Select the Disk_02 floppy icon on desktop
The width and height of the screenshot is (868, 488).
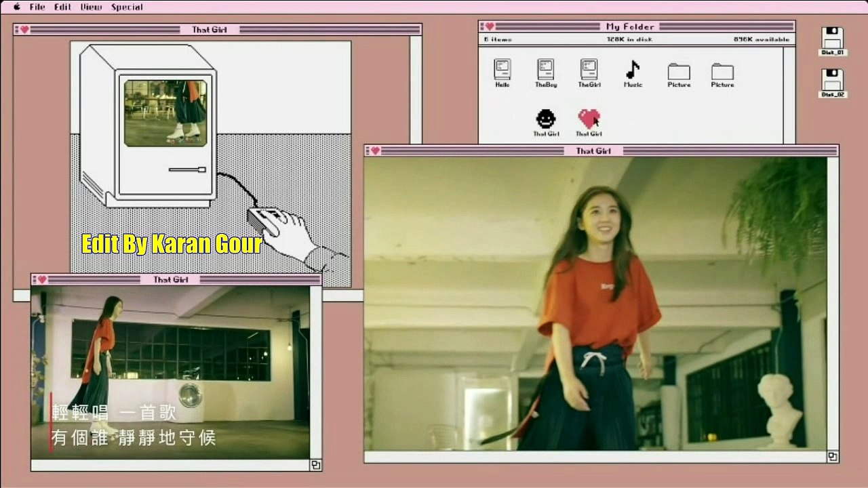pyautogui.click(x=832, y=83)
